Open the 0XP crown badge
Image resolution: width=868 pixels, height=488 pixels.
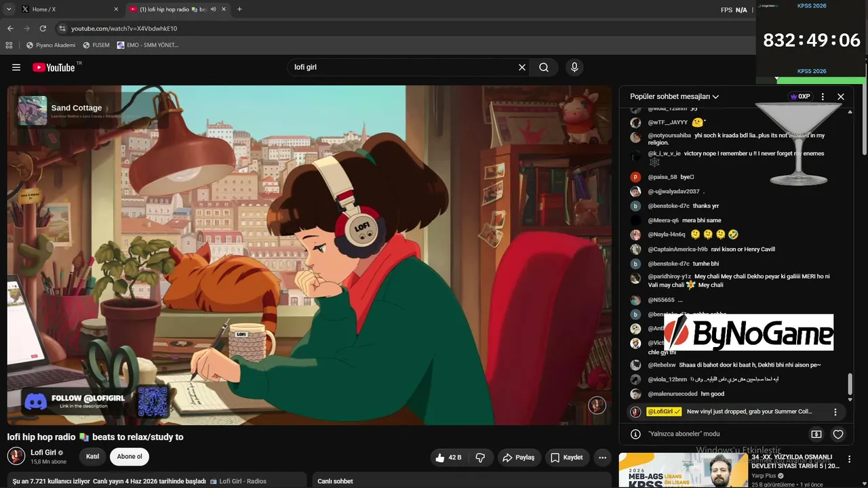point(800,97)
